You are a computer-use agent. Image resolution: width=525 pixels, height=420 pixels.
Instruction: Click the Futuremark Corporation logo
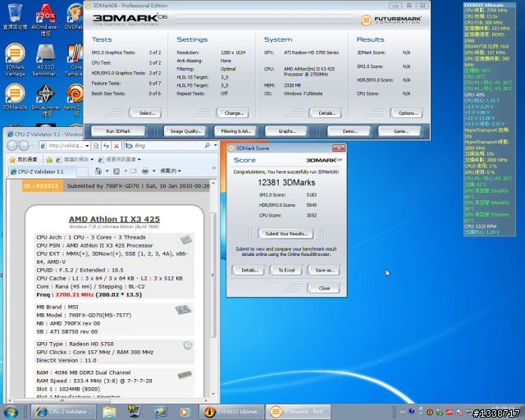coord(390,20)
